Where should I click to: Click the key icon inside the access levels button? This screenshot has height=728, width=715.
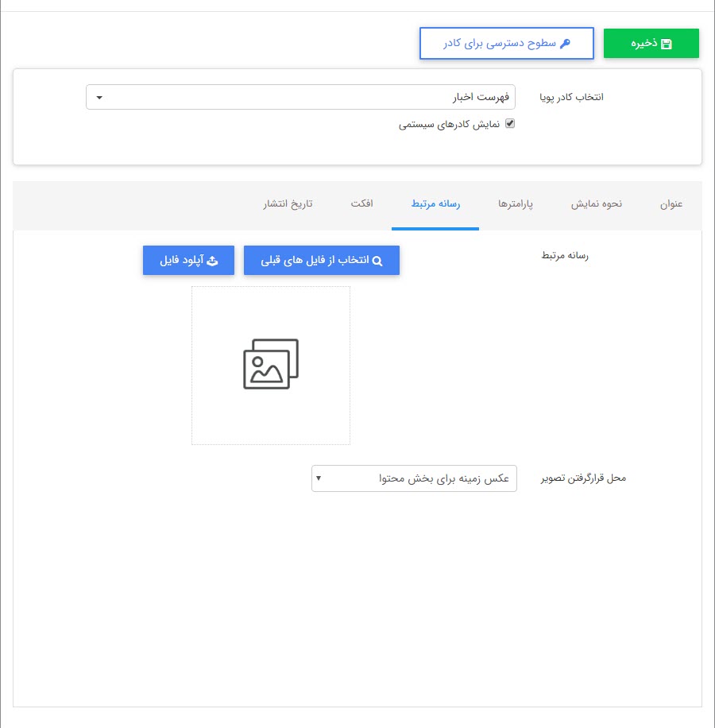567,43
